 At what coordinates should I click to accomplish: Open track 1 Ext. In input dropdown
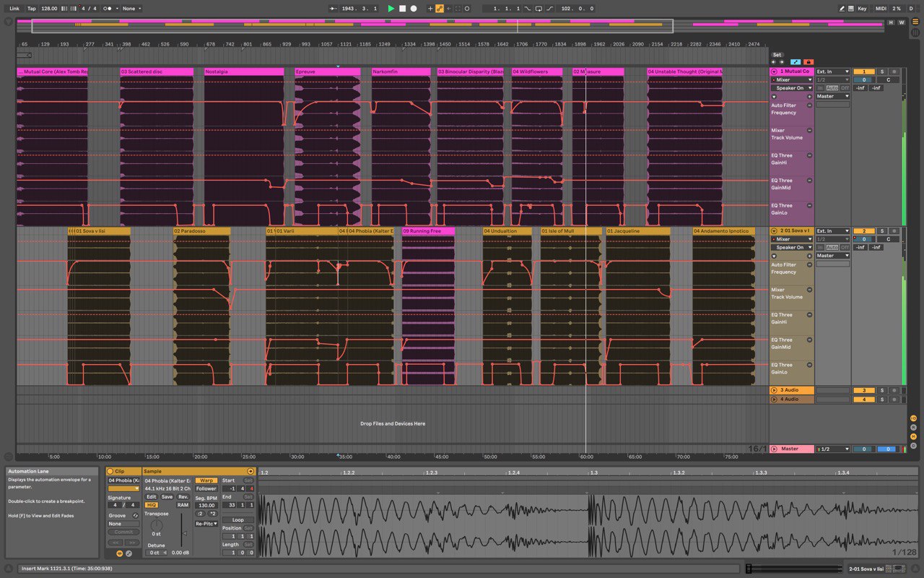coord(833,72)
